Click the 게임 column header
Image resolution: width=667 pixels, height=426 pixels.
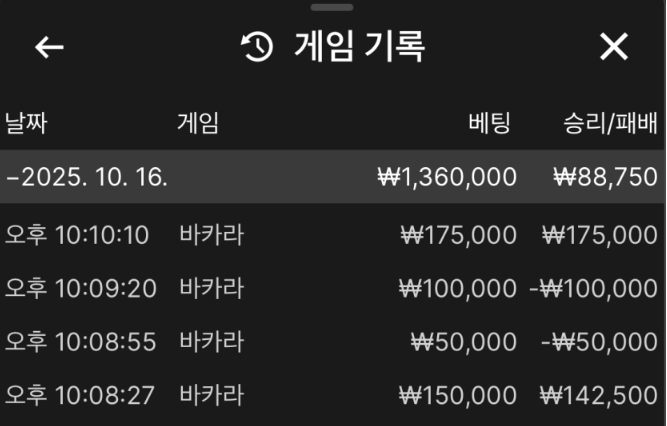197,124
